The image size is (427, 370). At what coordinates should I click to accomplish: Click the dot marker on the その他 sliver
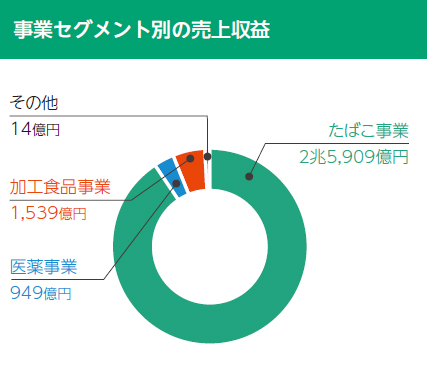coord(207,156)
